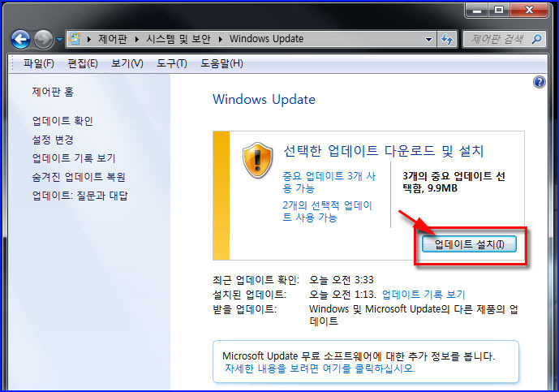Click the magnifier search icon
Image resolution: width=559 pixels, height=392 pixels.
click(536, 39)
